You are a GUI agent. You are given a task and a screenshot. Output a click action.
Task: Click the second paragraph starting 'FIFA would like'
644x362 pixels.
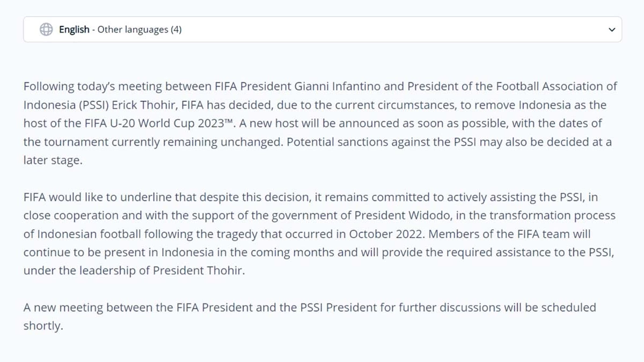(x=319, y=234)
